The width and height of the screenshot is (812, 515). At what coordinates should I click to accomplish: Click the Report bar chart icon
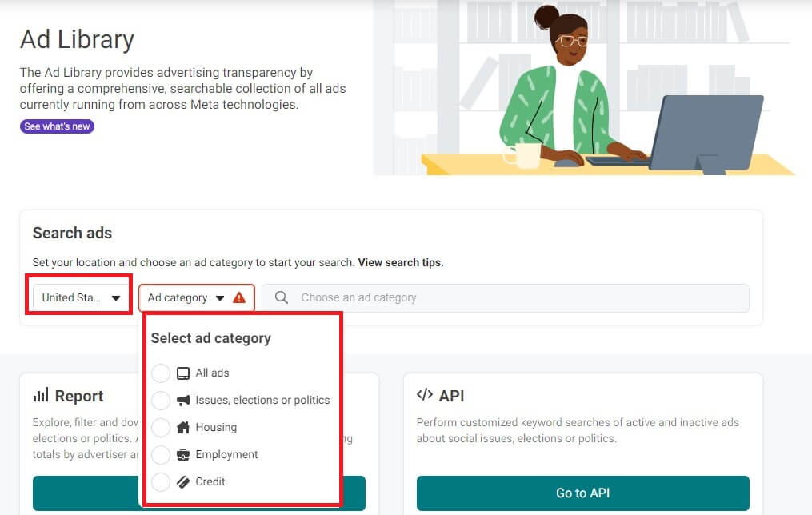coord(41,396)
